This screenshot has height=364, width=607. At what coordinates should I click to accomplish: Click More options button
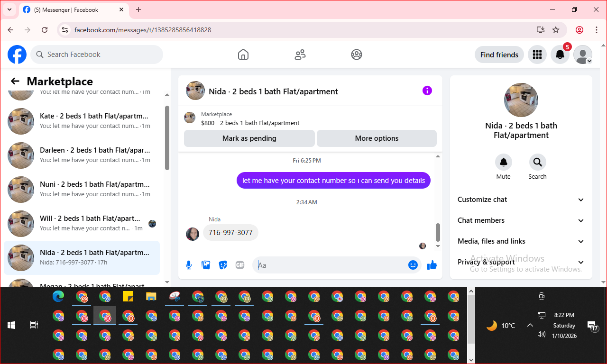tap(377, 138)
